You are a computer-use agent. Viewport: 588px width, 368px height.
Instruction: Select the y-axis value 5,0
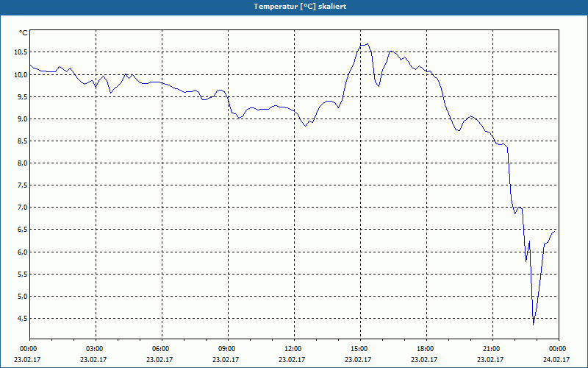point(22,297)
